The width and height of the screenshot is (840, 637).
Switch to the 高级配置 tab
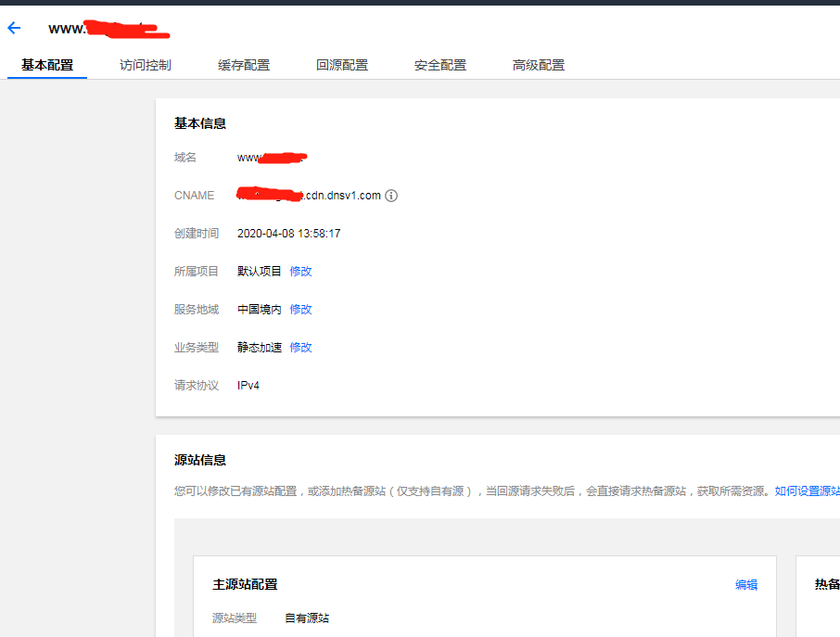539,65
